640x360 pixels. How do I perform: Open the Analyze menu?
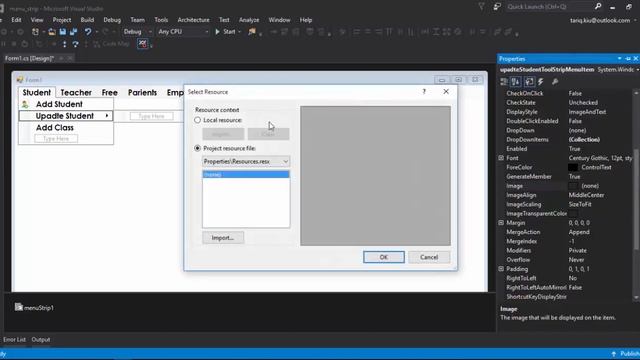(x=249, y=20)
